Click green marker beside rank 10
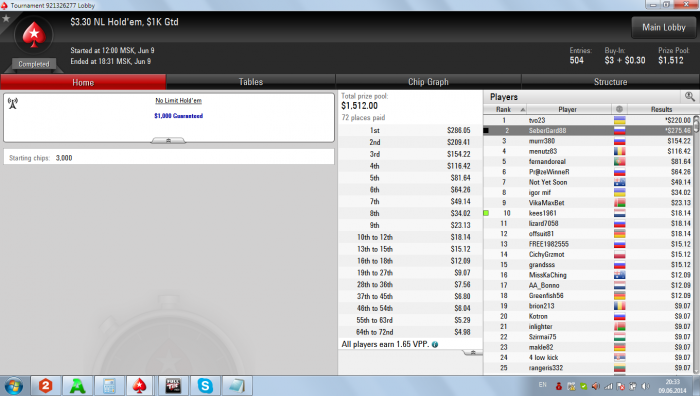Screen dimensions: 700x396 click(x=486, y=213)
